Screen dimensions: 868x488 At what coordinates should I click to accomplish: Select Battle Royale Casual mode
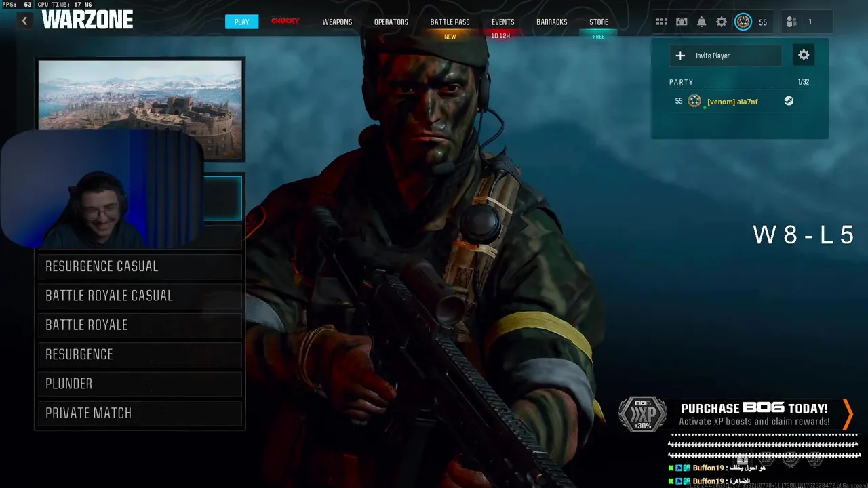[140, 296]
